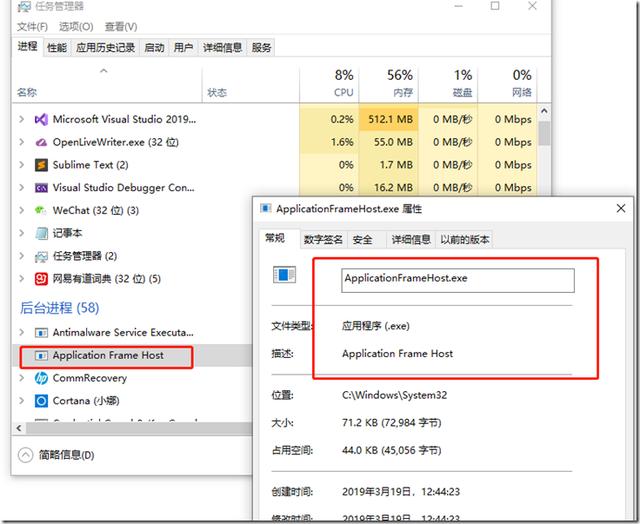
Task: Click the Microsoft Visual Studio 2019 icon
Action: pos(41,120)
